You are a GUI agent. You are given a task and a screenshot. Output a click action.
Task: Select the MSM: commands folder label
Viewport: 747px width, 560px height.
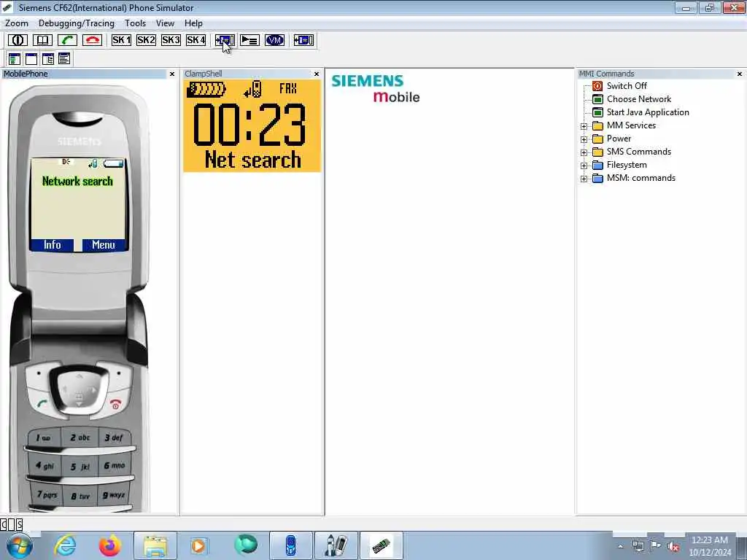coord(640,178)
